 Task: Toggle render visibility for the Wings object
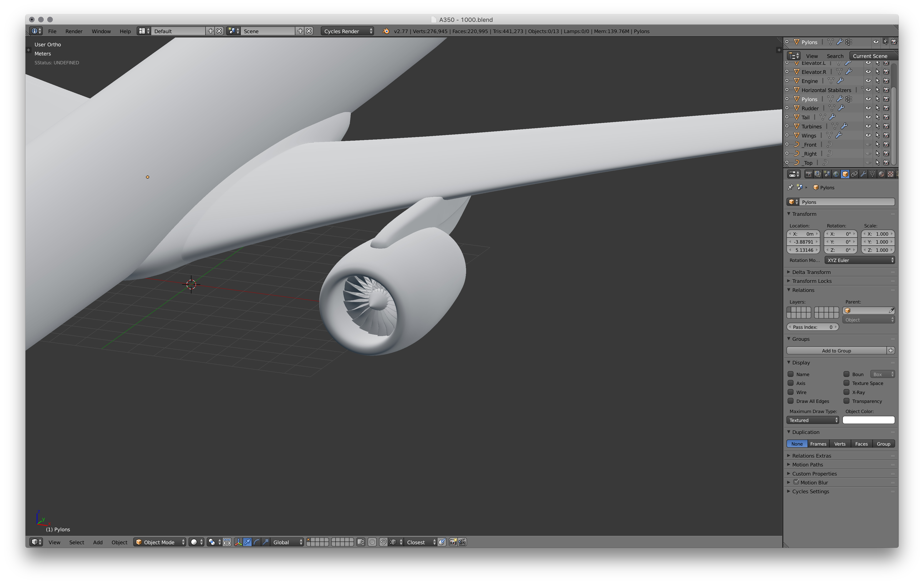[x=887, y=135]
